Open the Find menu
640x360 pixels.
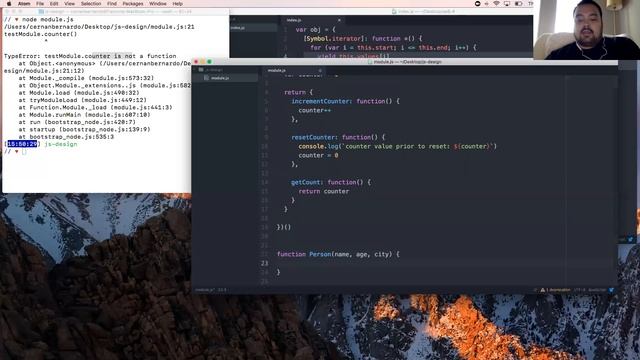[x=112, y=3]
